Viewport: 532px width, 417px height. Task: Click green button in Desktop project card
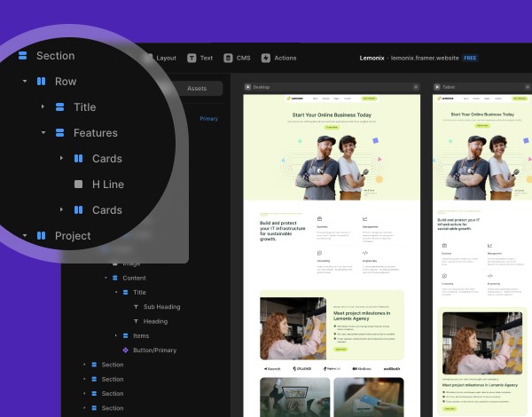(340, 349)
